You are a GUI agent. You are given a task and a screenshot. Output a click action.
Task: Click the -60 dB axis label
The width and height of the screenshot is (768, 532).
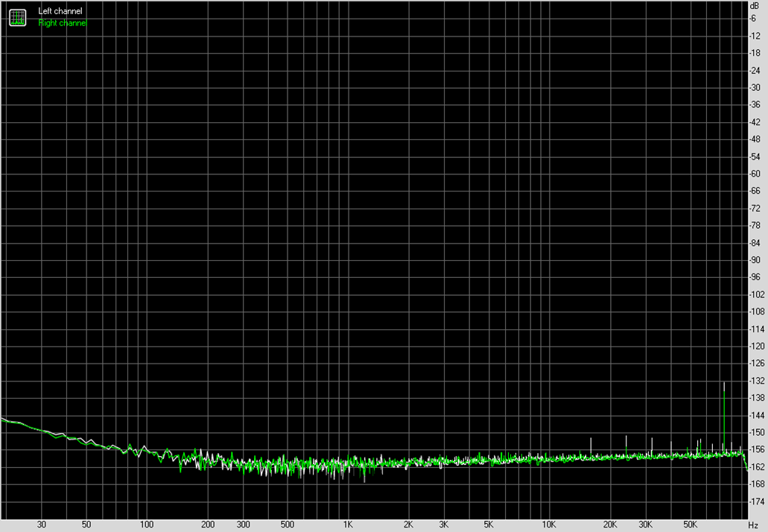[x=755, y=174]
